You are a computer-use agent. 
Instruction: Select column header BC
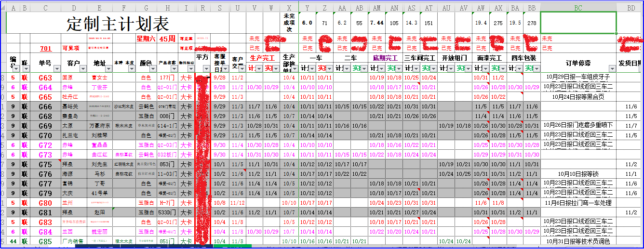578,8
